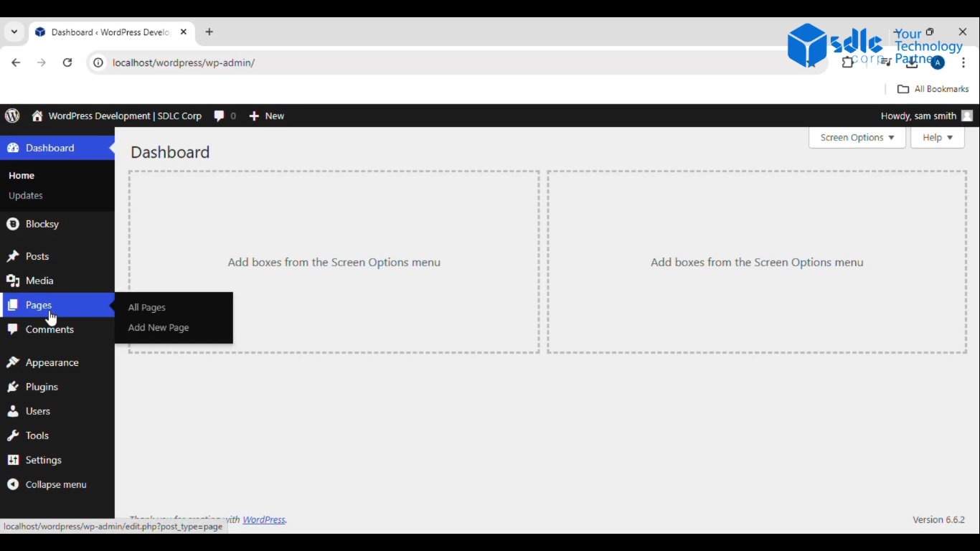Open the Media menu label

[x=39, y=281]
